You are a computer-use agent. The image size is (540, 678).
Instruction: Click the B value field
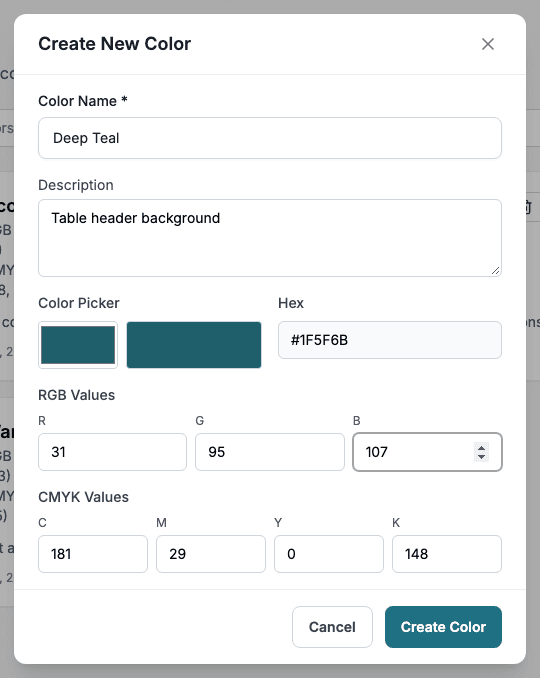427,452
